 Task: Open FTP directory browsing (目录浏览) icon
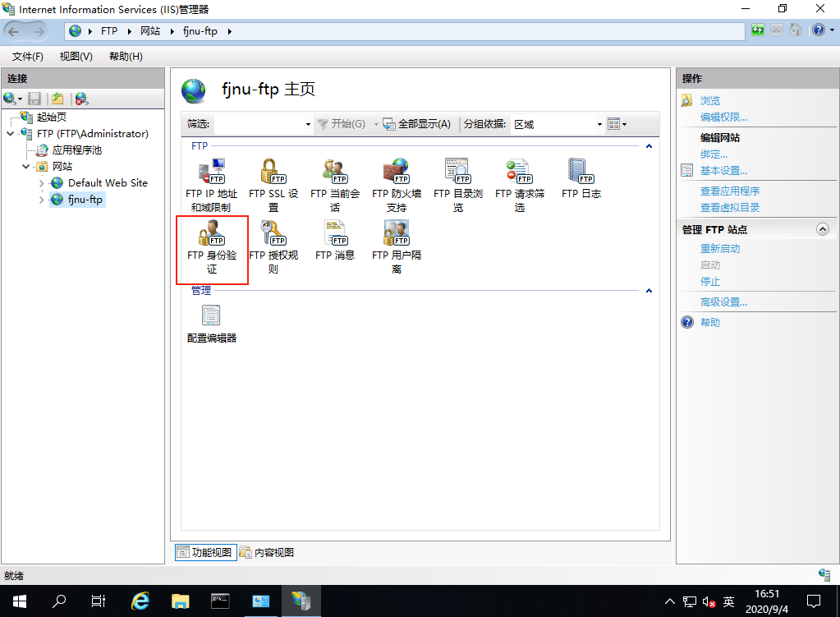[458, 185]
